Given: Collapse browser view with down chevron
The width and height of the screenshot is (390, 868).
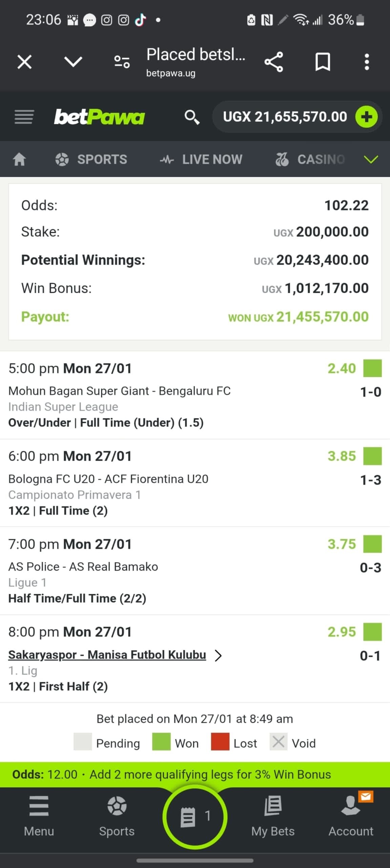Looking at the screenshot, I should pos(73,62).
